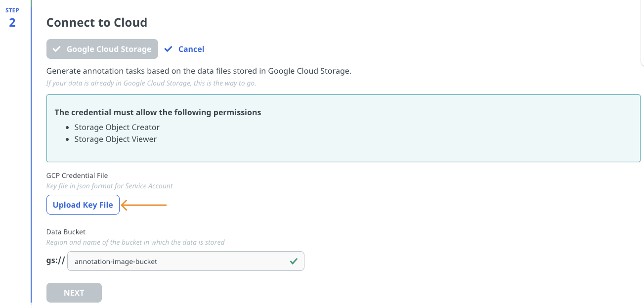Click 'The credential must allow the following permissions'

click(x=158, y=112)
